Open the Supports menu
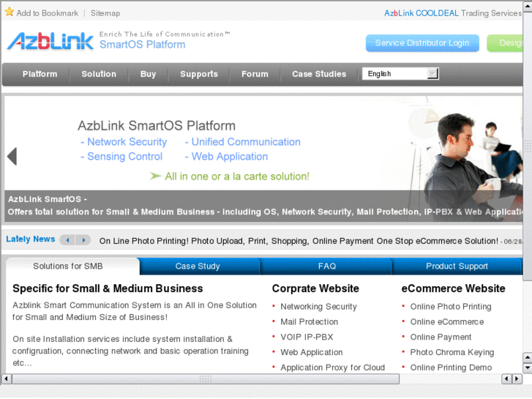The width and height of the screenshot is (532, 399). (x=199, y=74)
